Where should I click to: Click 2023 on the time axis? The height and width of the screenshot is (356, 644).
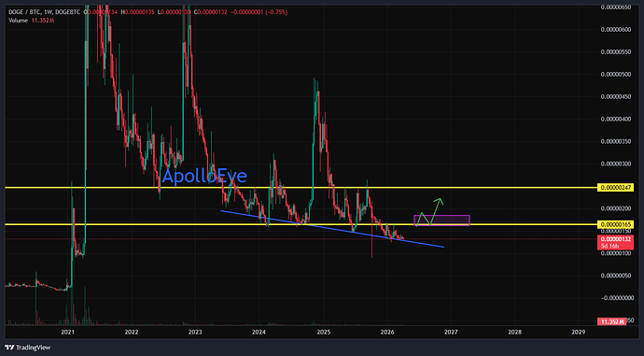tap(195, 332)
